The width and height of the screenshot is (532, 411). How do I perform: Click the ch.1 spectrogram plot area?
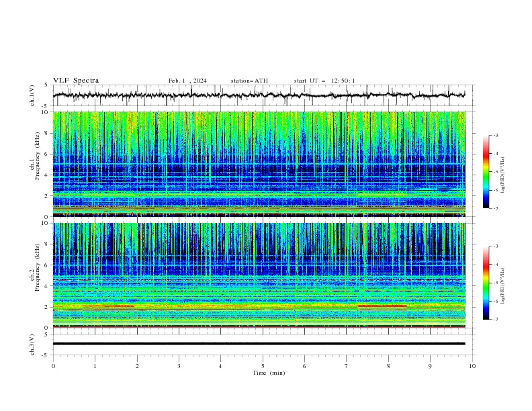259,164
